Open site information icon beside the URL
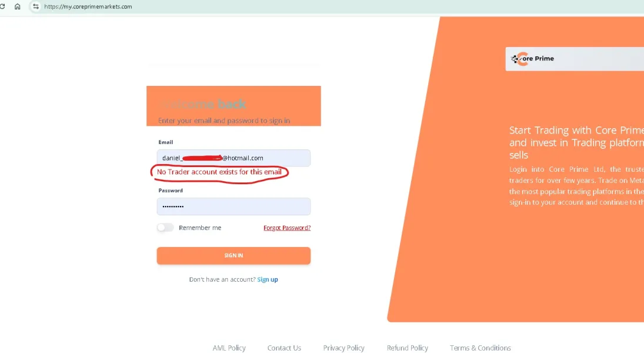Viewport: 644px width, 353px height. pos(36,6)
